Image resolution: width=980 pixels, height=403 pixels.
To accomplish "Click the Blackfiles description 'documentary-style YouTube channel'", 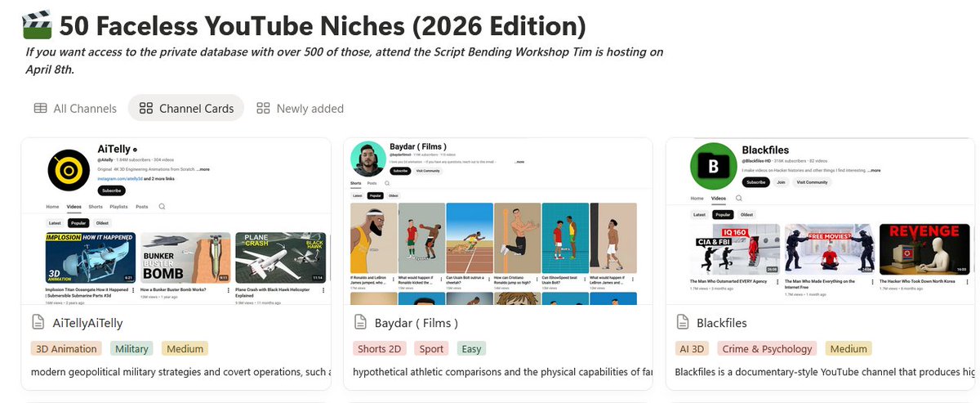I will (825, 372).
